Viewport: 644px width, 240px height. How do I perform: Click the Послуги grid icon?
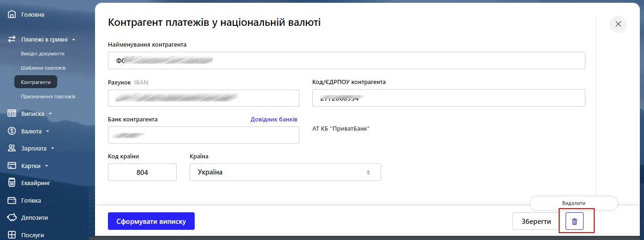click(12, 235)
